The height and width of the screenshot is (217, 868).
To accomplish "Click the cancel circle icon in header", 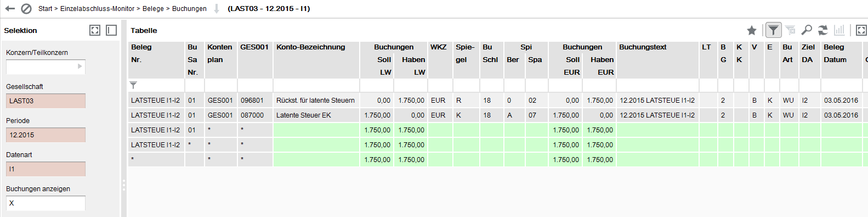I will click(x=26, y=9).
